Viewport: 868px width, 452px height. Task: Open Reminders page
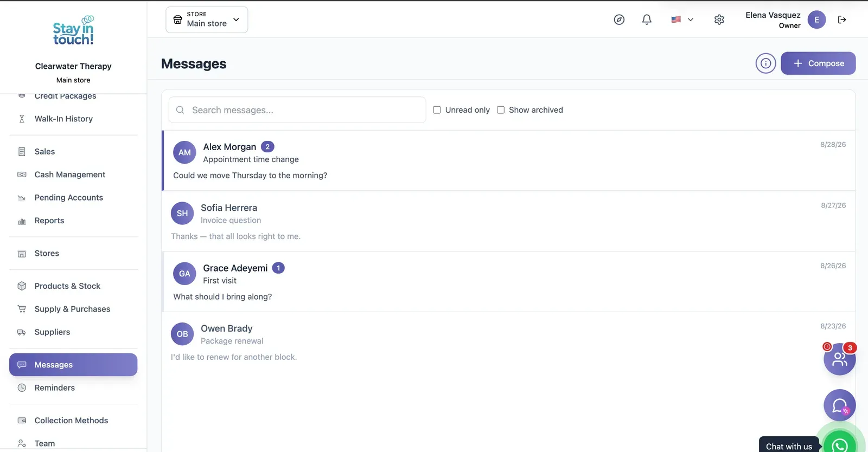(73, 388)
